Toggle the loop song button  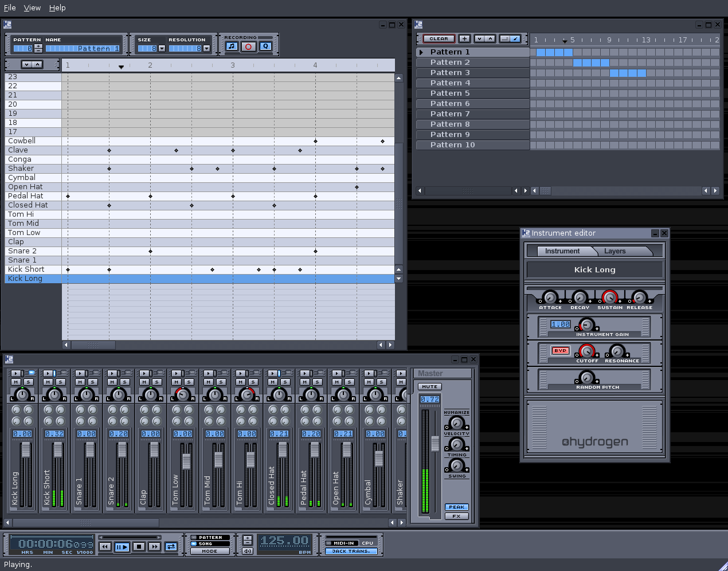point(171,547)
